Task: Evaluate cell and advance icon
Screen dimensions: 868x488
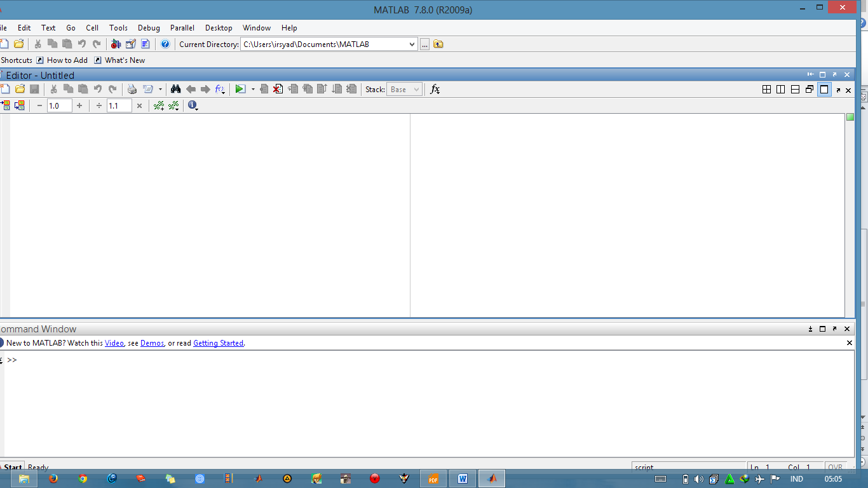Action: tap(20, 105)
